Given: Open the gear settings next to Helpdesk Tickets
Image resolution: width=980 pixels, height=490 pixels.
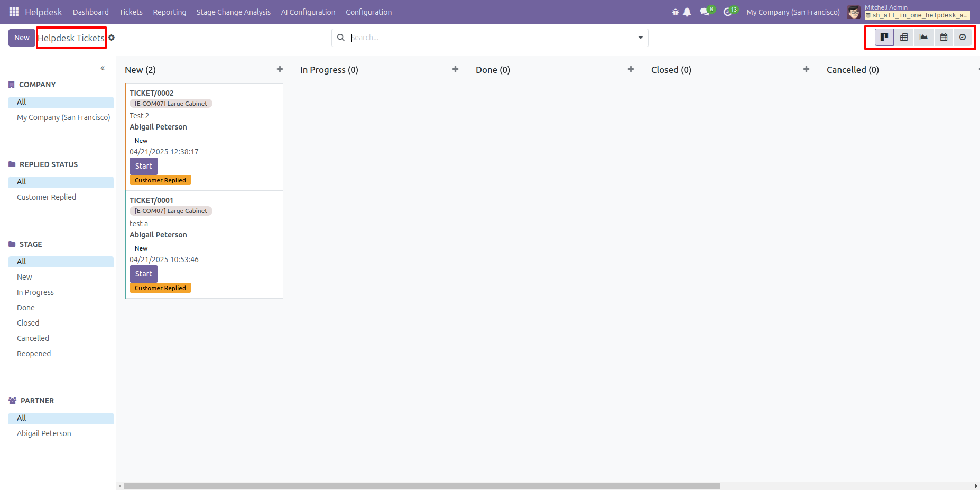Looking at the screenshot, I should coord(112,38).
